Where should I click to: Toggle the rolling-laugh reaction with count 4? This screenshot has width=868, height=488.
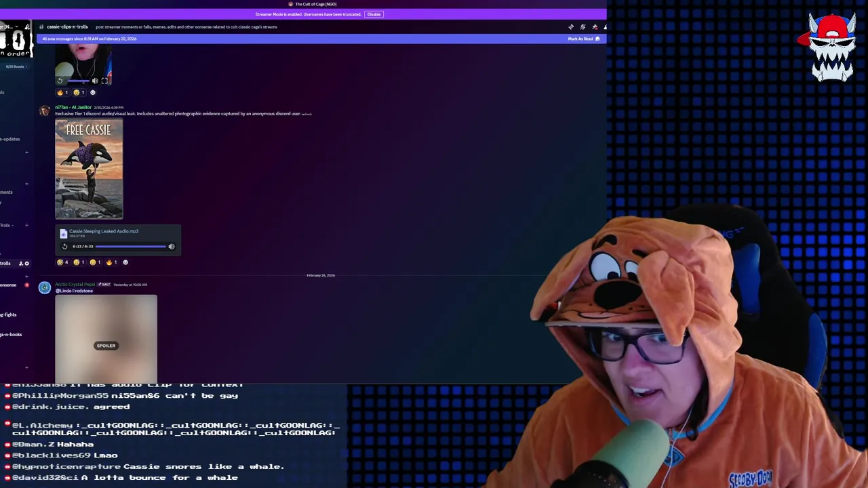(62, 262)
